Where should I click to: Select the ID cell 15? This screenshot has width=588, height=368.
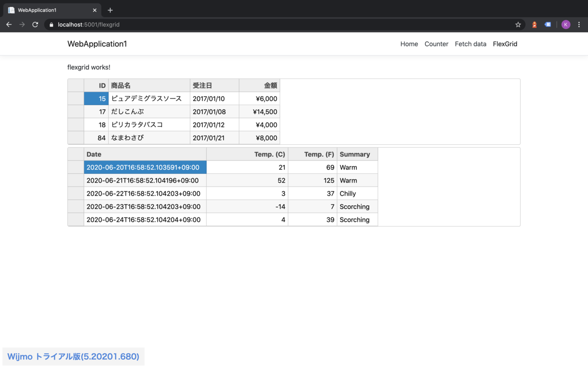pos(96,99)
